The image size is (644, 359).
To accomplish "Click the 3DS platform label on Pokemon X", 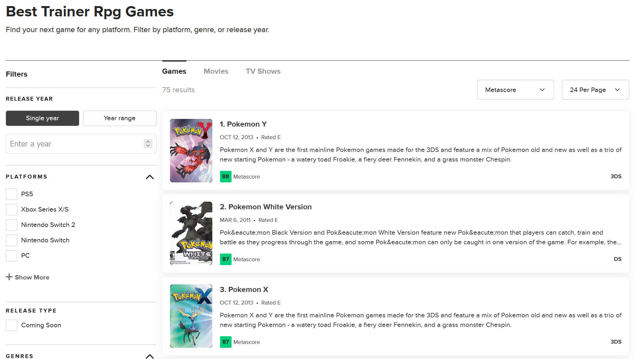I will (616, 342).
